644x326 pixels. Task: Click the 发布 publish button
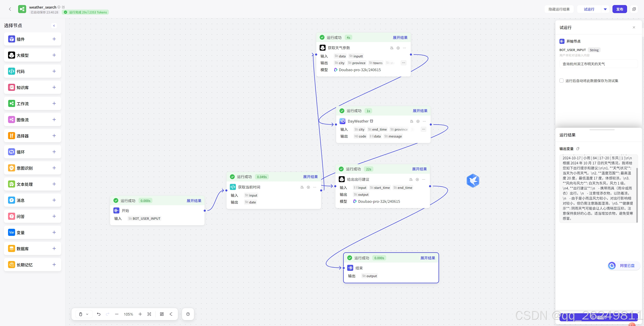pyautogui.click(x=619, y=9)
